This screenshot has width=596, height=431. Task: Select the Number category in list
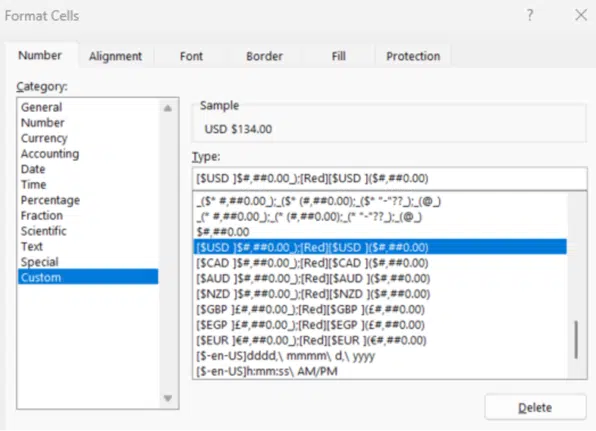(88, 123)
